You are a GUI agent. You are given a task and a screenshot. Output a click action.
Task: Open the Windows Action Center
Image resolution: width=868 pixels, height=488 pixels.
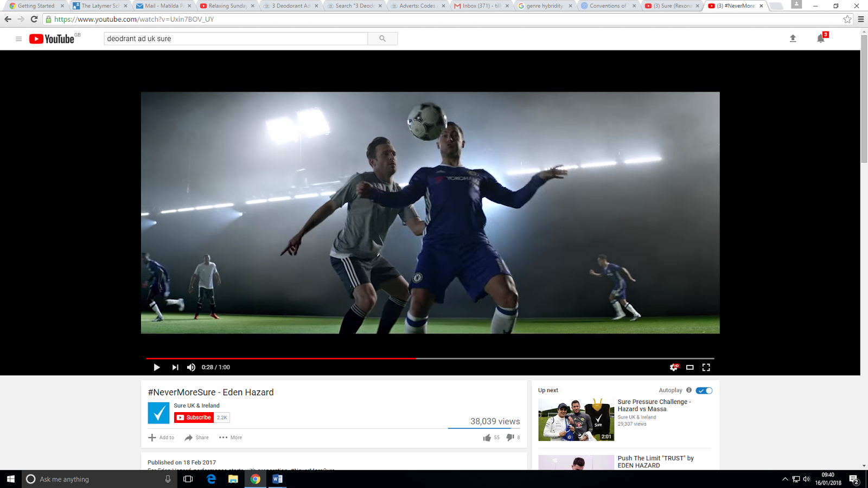coord(853,479)
